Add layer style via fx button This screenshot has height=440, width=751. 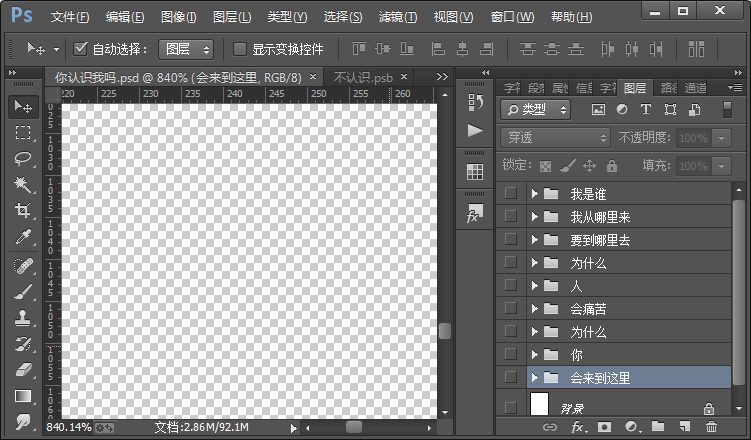pyautogui.click(x=577, y=427)
